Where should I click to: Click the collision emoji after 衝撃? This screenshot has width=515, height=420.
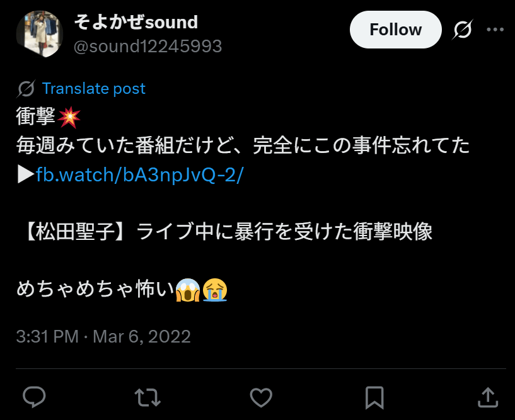(x=69, y=117)
